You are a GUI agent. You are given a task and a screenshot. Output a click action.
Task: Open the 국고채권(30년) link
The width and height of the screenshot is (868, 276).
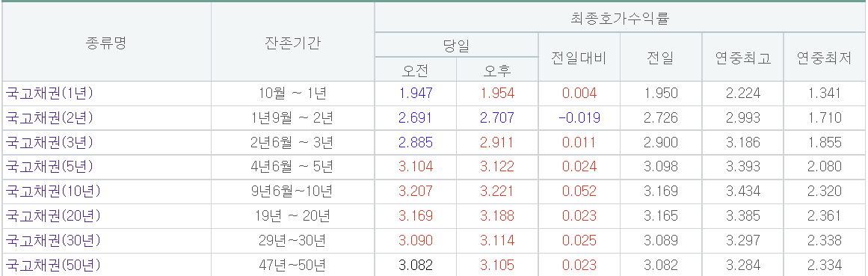[53, 241]
